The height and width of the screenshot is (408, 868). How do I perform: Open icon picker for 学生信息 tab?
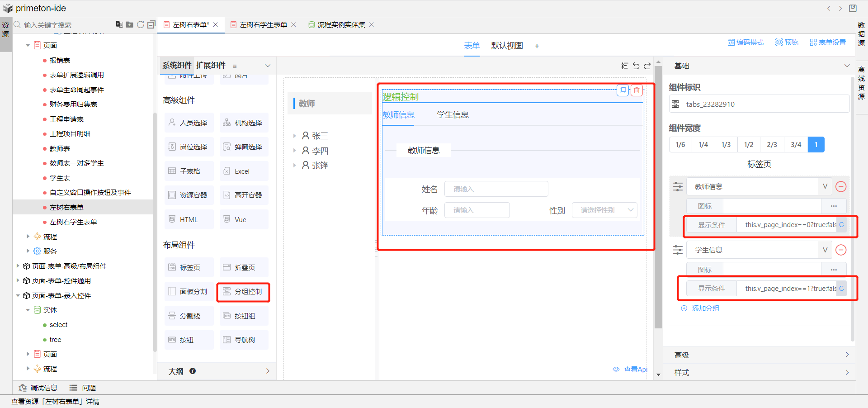coord(833,270)
